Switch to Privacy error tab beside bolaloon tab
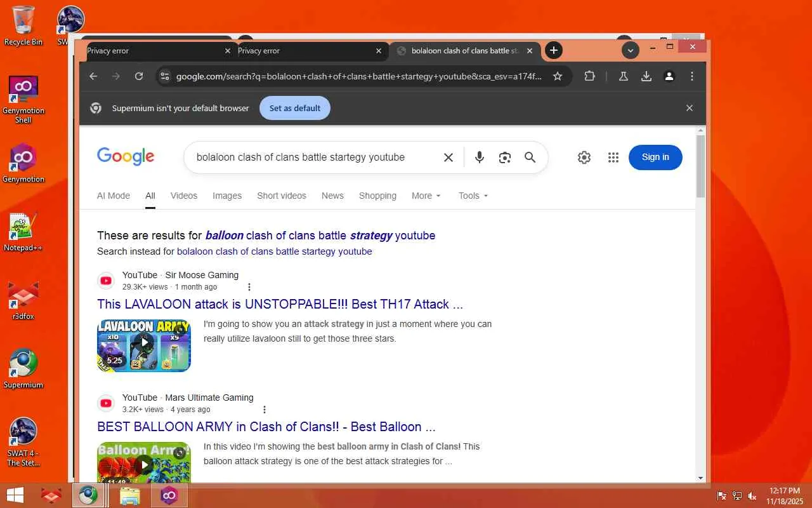 (308, 51)
